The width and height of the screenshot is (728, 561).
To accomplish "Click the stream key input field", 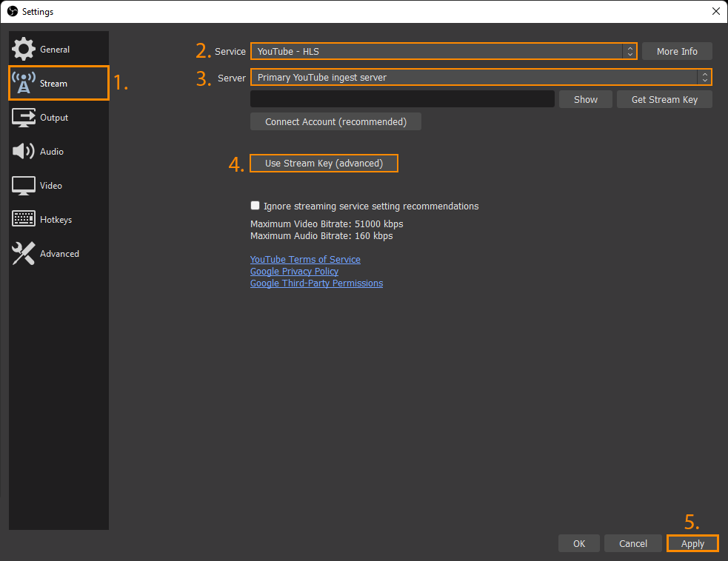I will coord(402,99).
